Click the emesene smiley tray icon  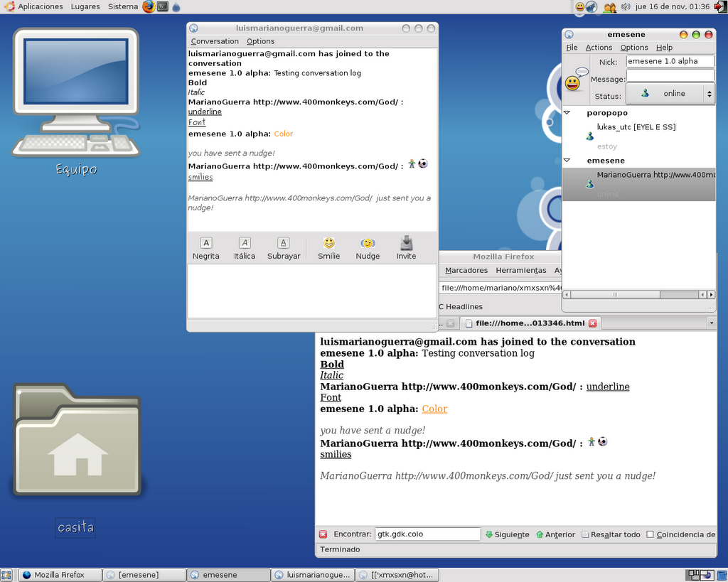tap(580, 7)
